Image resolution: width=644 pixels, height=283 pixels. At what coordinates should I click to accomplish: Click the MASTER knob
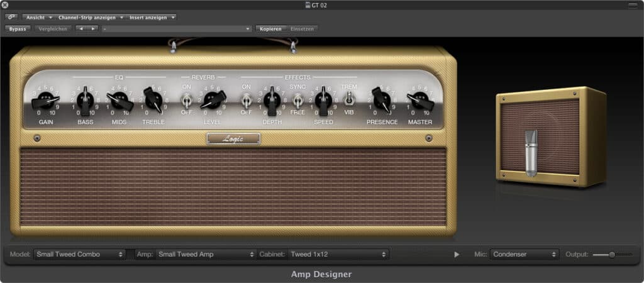point(420,100)
